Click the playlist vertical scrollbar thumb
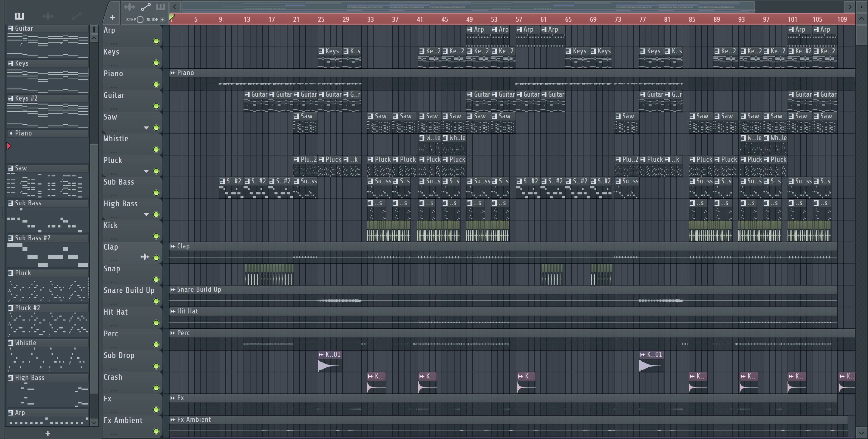 (x=862, y=35)
